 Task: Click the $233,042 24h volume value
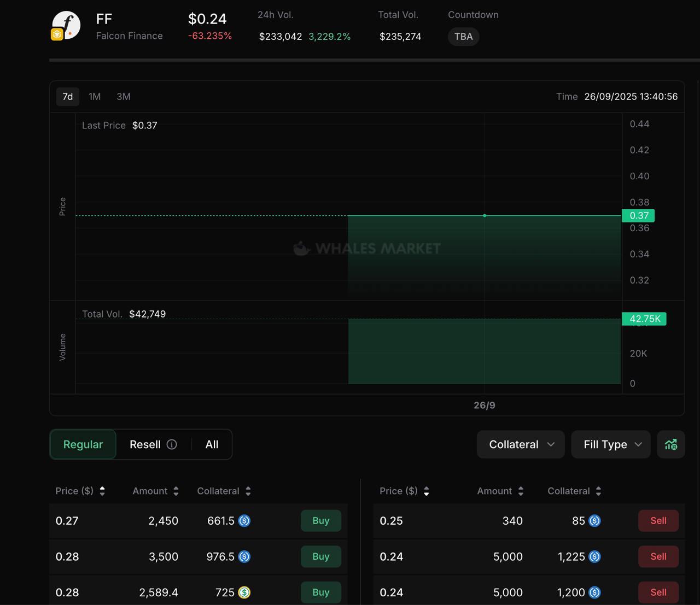(x=281, y=37)
